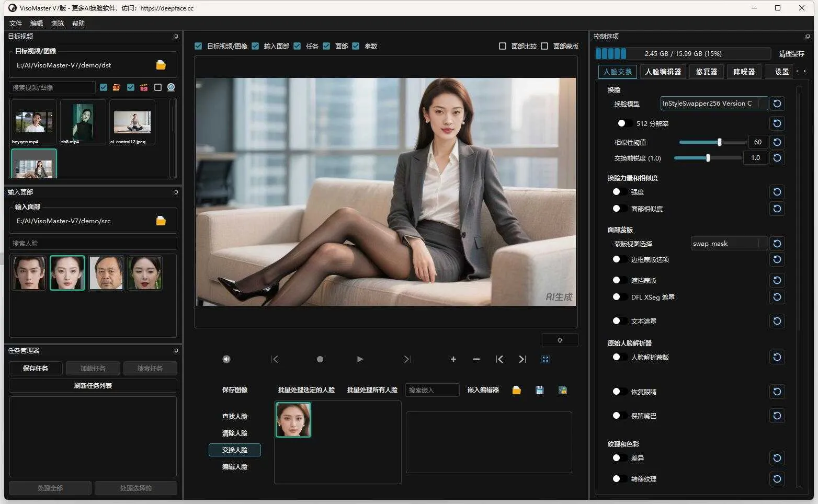
Task: Save embedding using floppy disk icon
Action: [x=539, y=390]
